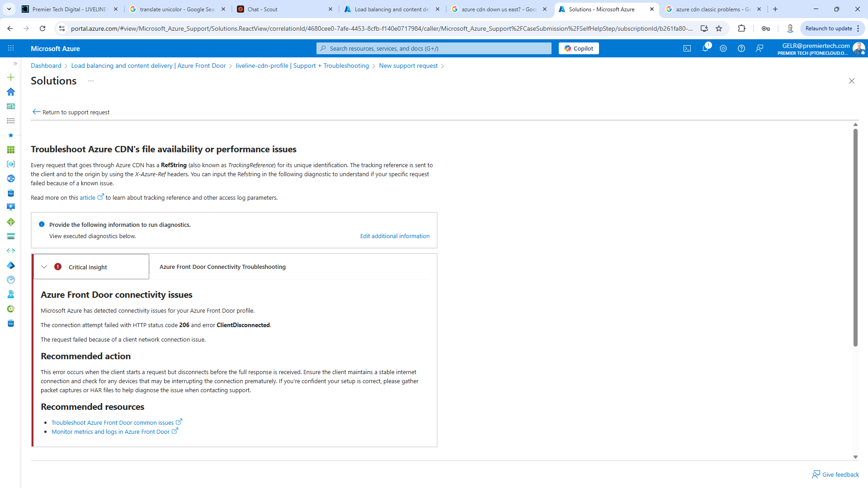Open the Azure portal waffle menu
This screenshot has width=868, height=488.
click(11, 48)
